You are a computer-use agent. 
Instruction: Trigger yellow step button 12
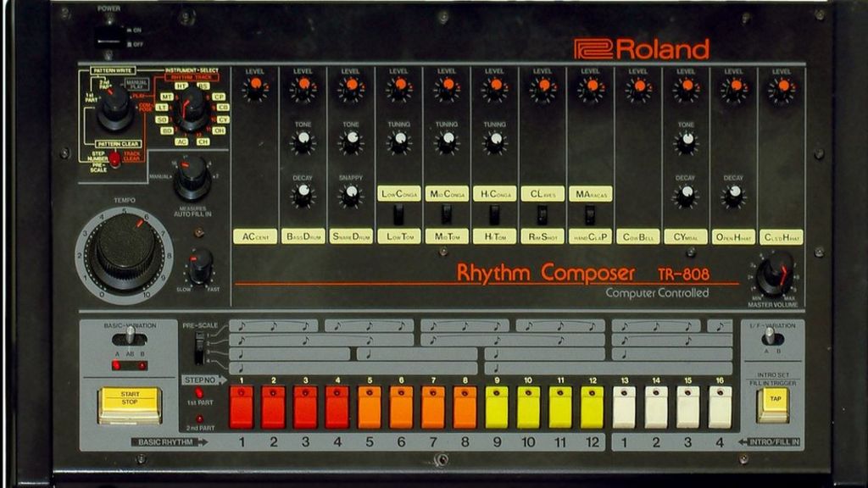(593, 408)
